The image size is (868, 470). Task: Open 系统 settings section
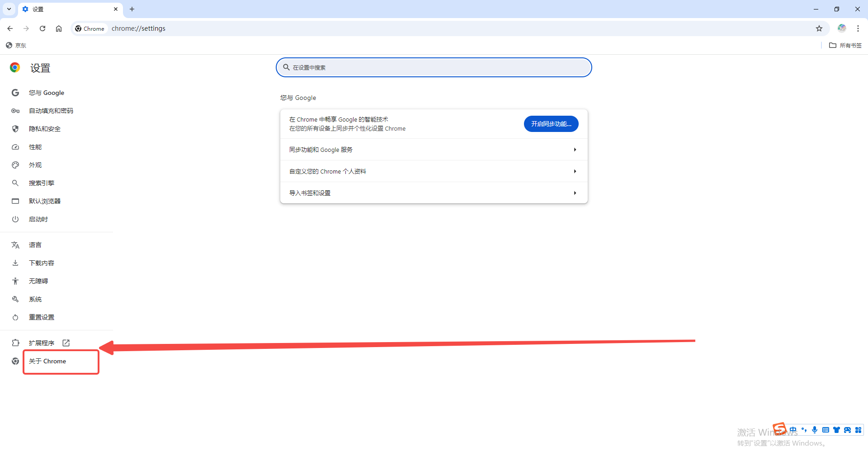tap(35, 299)
